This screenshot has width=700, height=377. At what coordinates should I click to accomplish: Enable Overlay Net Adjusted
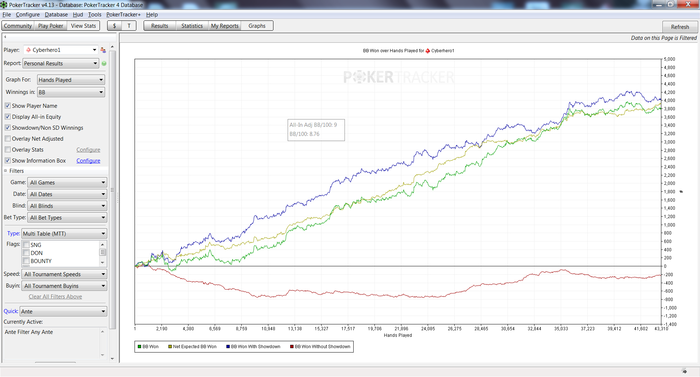[8, 138]
